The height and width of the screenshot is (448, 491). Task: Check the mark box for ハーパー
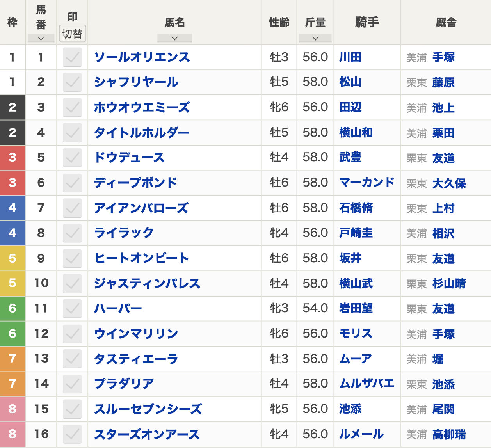coord(72,309)
